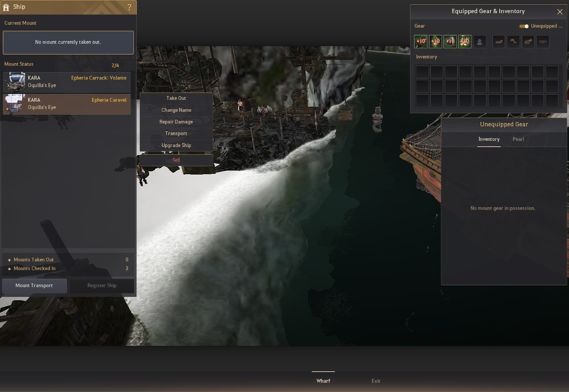Switch to the Pearl tab
Image resolution: width=569 pixels, height=392 pixels.
coord(518,139)
